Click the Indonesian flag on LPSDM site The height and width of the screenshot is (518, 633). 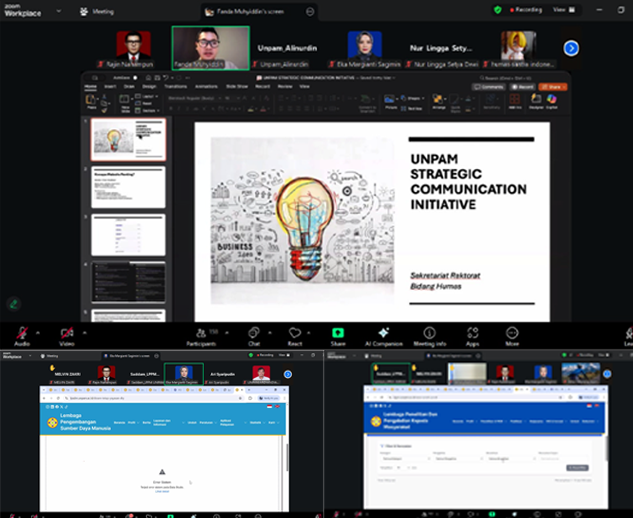pos(270,407)
